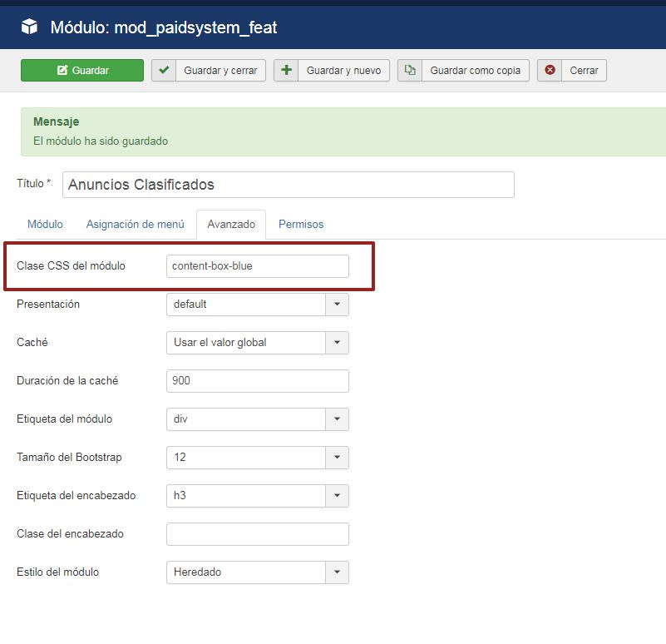This screenshot has width=666, height=644.
Task: Click the Clase CSS del módulo field
Action: click(x=258, y=266)
